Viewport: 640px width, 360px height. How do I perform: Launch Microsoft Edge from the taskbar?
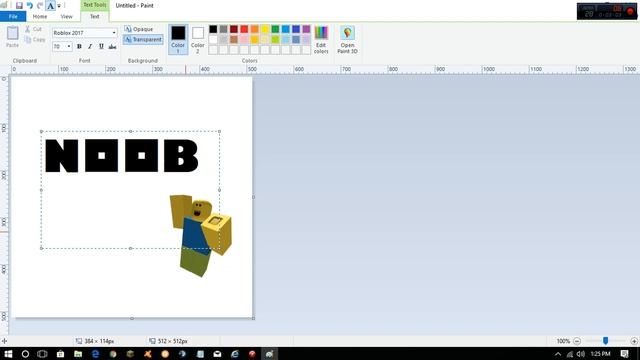point(96,354)
